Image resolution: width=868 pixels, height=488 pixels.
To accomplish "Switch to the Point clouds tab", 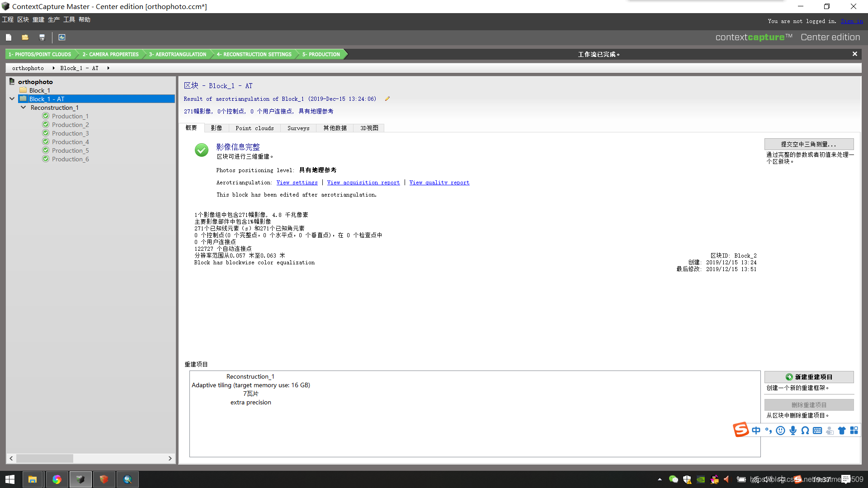I will (255, 128).
